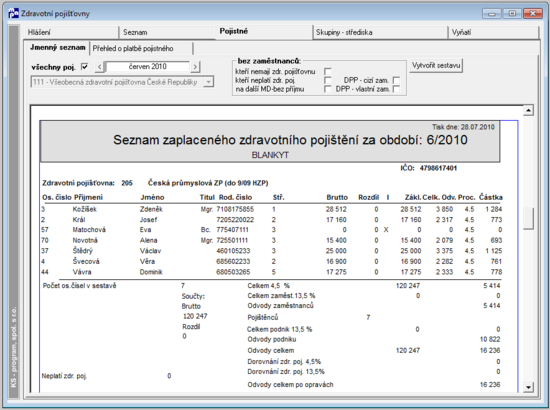
Task: Go to the next month arrow
Action: pyautogui.click(x=195, y=67)
